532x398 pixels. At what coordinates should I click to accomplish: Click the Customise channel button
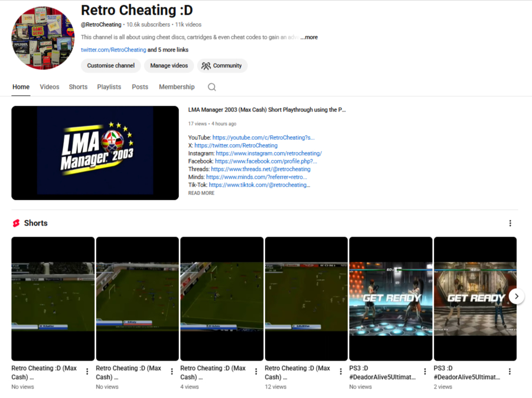tap(111, 65)
